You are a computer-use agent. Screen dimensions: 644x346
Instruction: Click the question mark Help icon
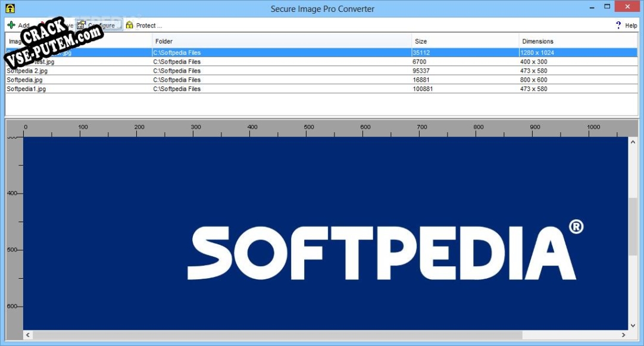coord(618,25)
